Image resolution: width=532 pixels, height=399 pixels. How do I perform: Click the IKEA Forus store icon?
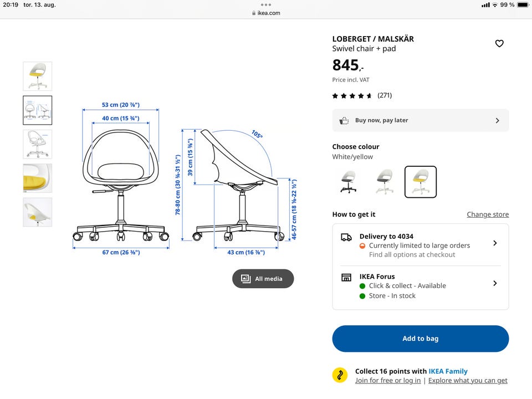pyautogui.click(x=346, y=277)
